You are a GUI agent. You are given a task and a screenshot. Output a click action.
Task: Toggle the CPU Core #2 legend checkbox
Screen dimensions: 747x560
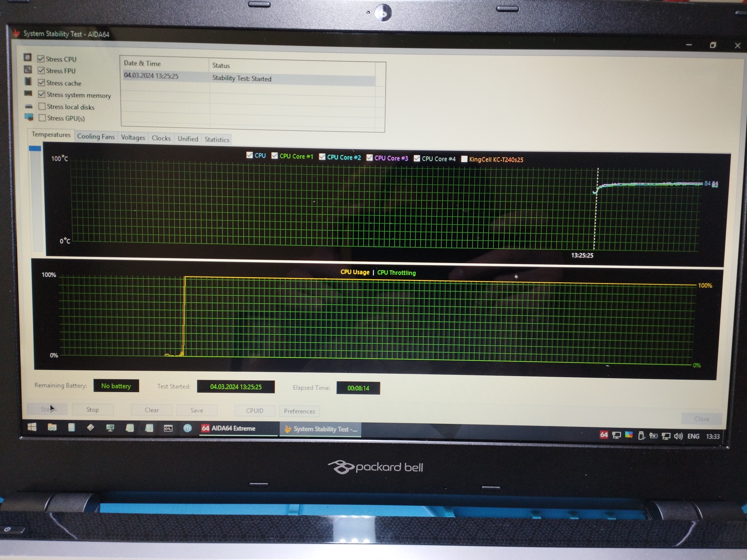pyautogui.click(x=322, y=157)
